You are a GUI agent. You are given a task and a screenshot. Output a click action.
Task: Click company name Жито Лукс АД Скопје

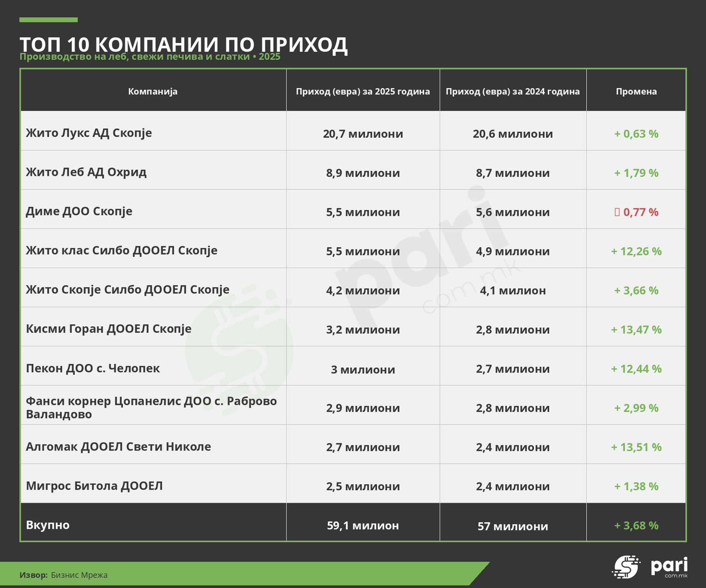[89, 133]
